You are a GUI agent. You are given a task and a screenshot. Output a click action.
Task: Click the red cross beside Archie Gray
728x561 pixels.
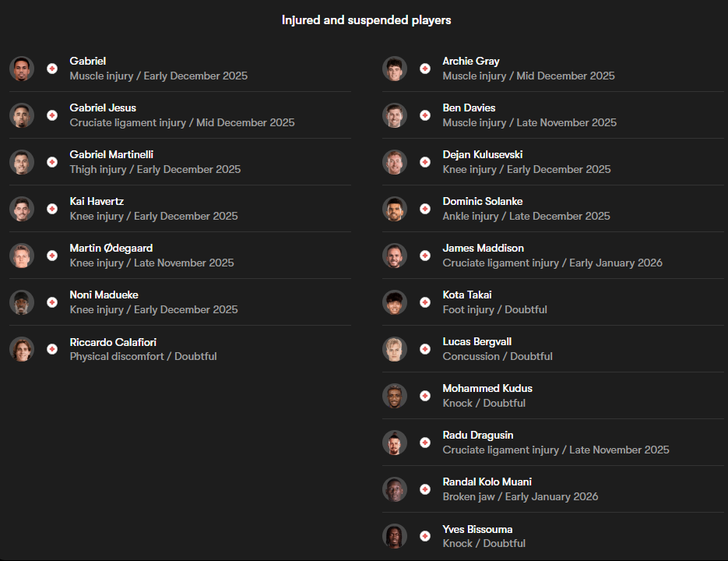(425, 69)
